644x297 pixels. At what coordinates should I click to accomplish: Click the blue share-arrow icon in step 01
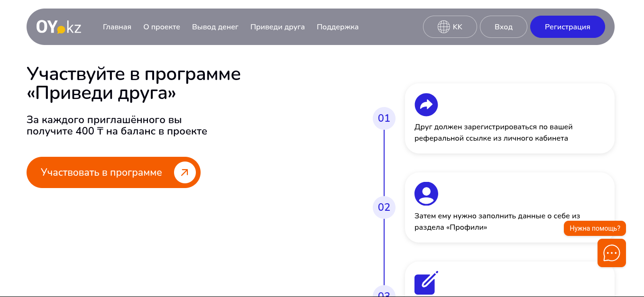426,104
